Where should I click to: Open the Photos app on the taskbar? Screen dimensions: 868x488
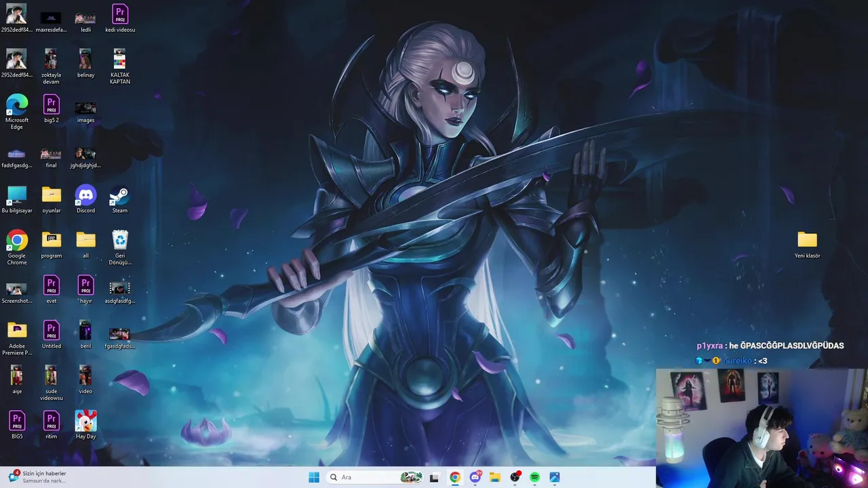[x=555, y=477]
